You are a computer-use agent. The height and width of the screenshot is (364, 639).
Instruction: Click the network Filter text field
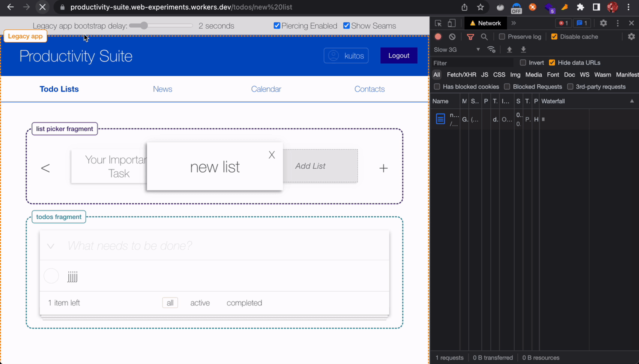point(473,63)
